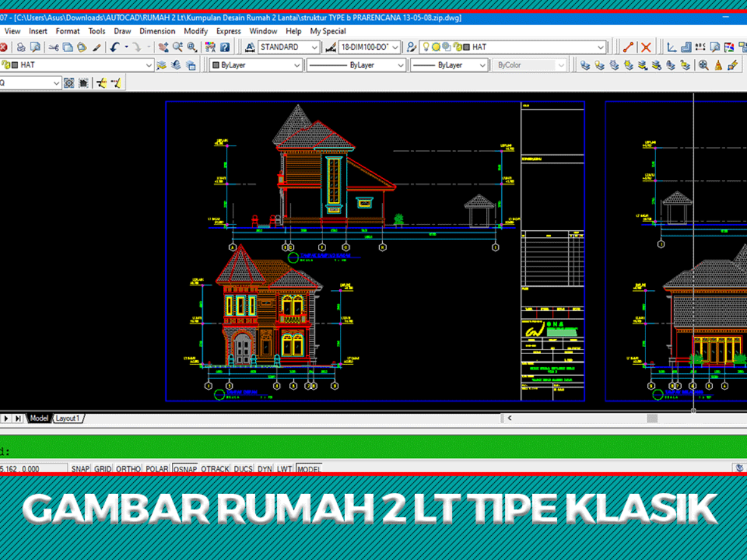Click the ByLayer color swatch square
Screen dimensions: 747x560
click(215, 65)
